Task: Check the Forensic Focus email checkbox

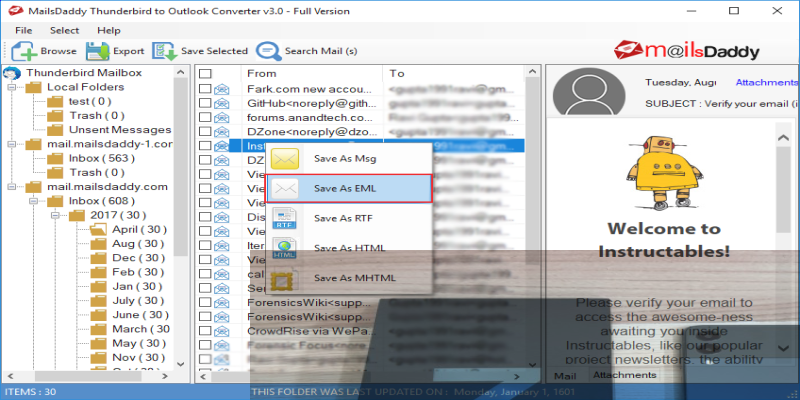Action: pos(205,345)
